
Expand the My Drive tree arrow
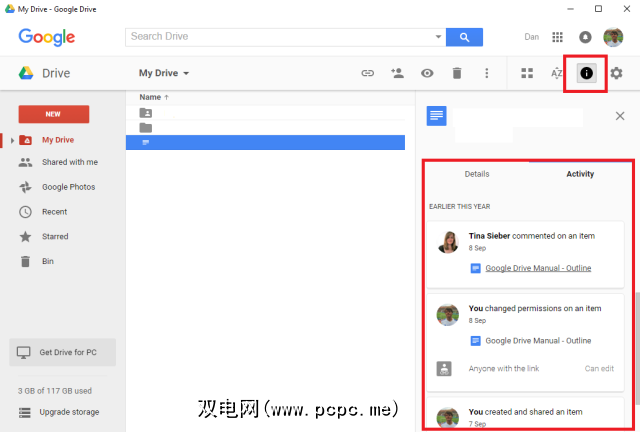pyautogui.click(x=12, y=140)
